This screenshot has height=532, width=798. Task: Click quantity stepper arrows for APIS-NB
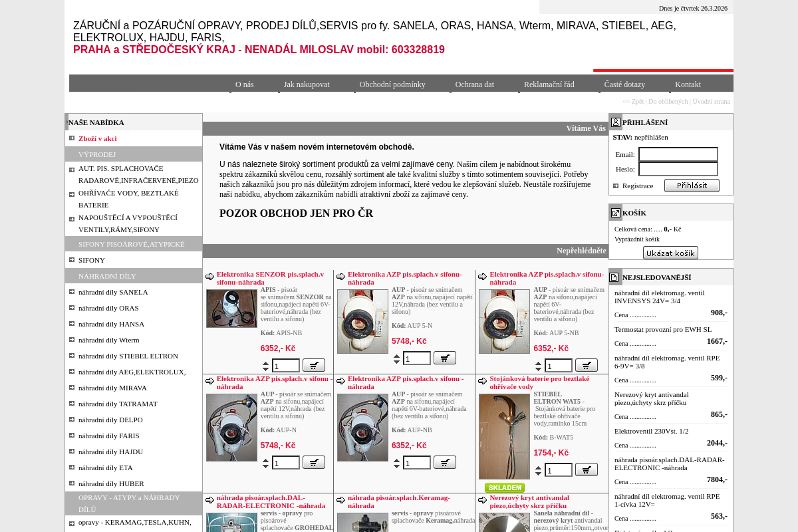pos(266,366)
